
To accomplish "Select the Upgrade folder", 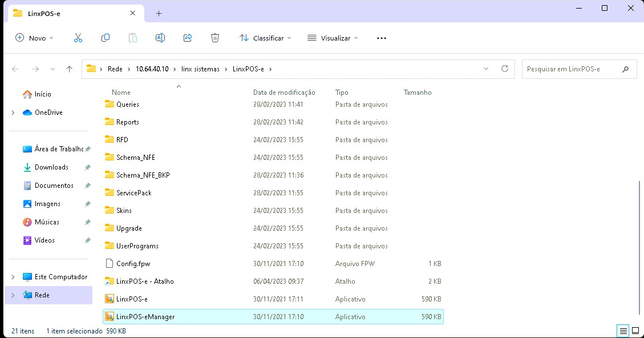I will (x=273, y=228).
